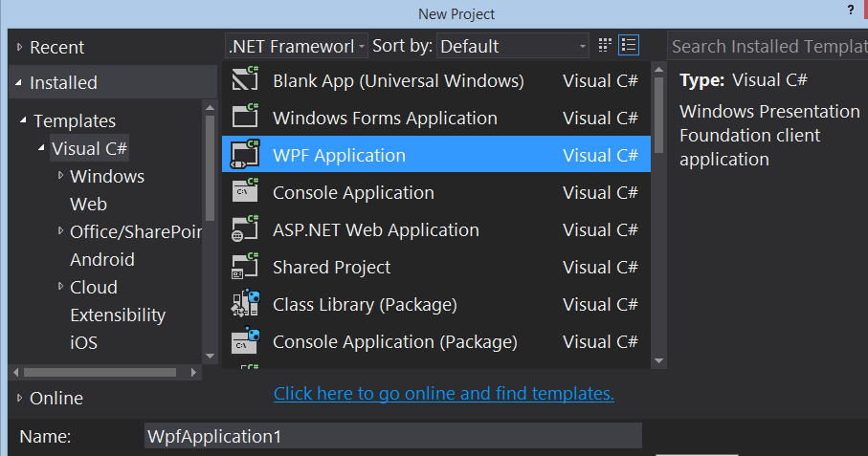868x456 pixels.
Task: Click the template list vertical scrollbar thumb
Action: (x=658, y=115)
